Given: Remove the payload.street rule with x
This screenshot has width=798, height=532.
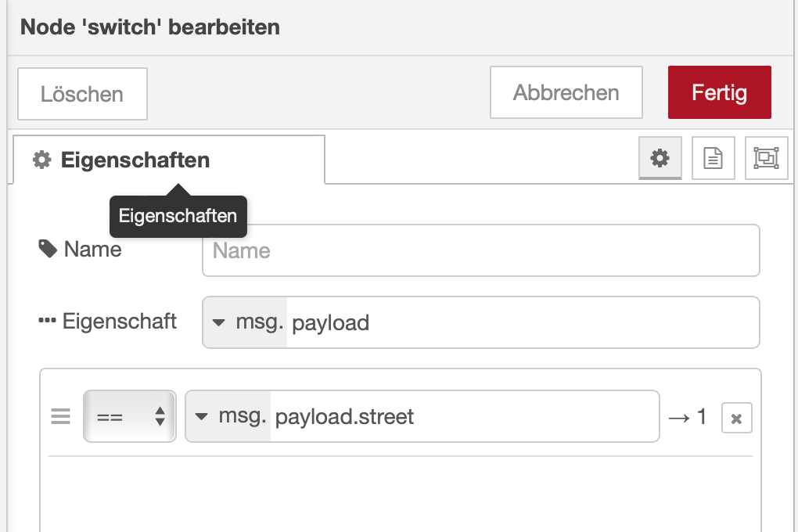Looking at the screenshot, I should click(736, 419).
